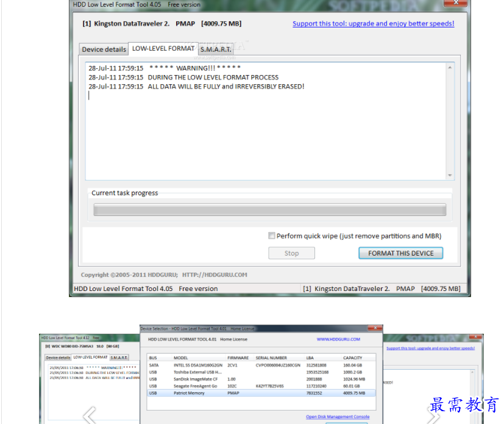Click inside the format log text area
This screenshot has width=504, height=424.
pos(266,121)
